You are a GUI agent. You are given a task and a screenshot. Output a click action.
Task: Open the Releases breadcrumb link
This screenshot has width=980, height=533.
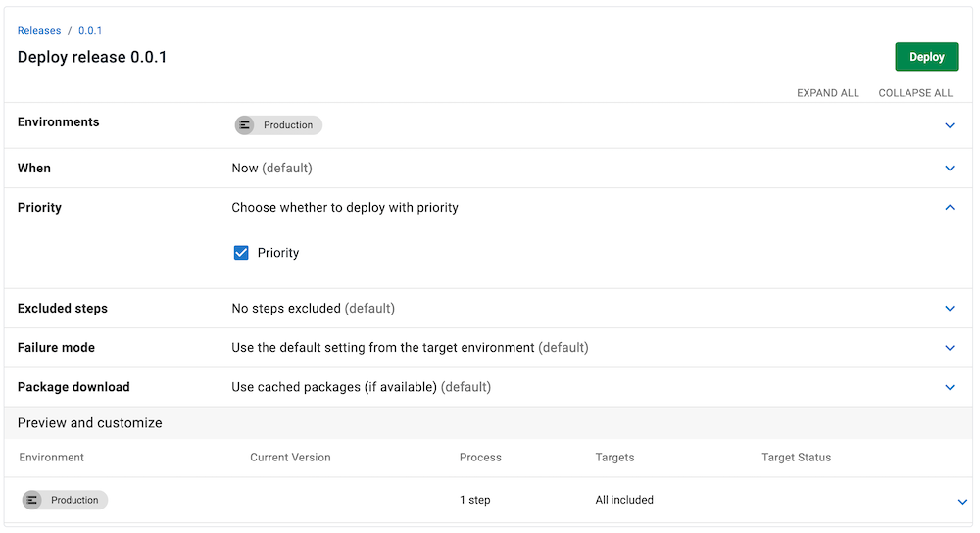point(39,30)
